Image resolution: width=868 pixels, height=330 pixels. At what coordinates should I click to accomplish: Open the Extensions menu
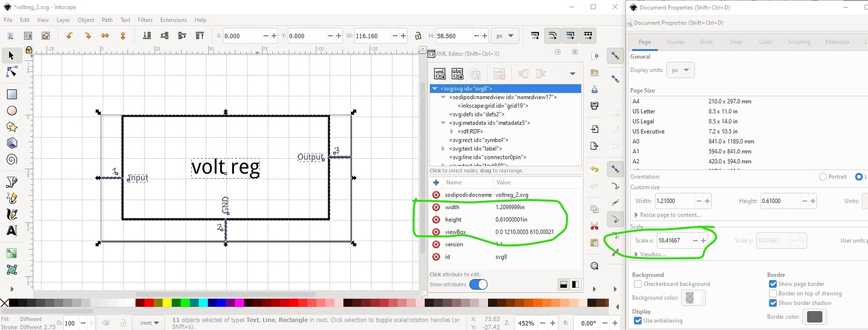[x=174, y=20]
